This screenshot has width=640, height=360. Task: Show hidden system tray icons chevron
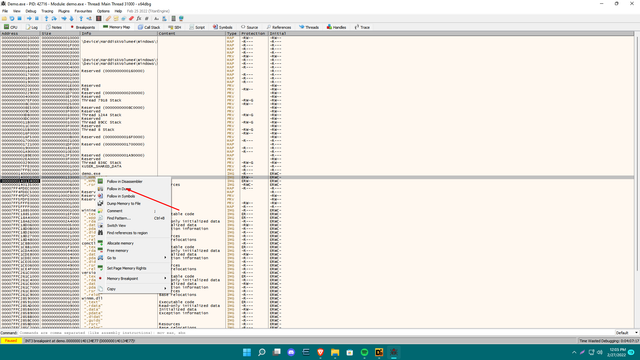pos(574,352)
